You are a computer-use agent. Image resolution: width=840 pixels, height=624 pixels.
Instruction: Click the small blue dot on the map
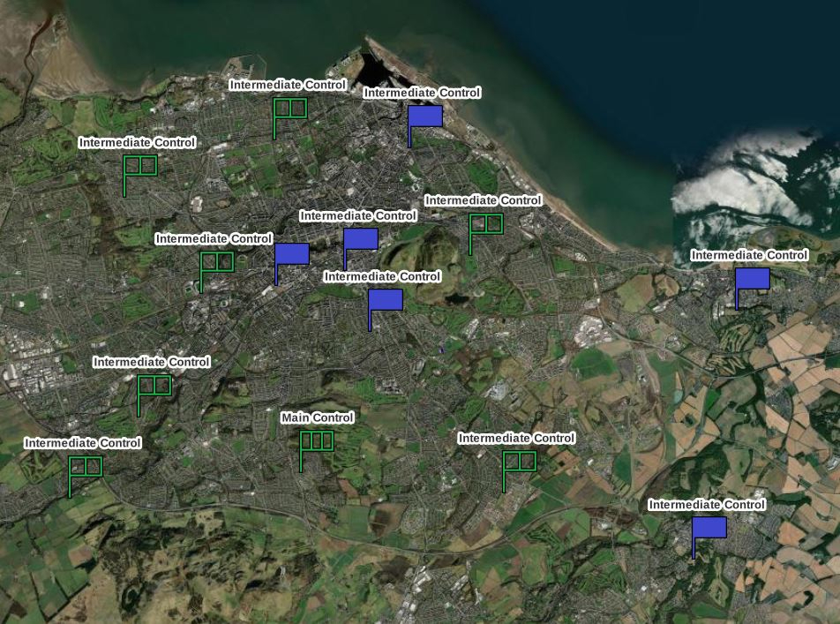(x=439, y=351)
